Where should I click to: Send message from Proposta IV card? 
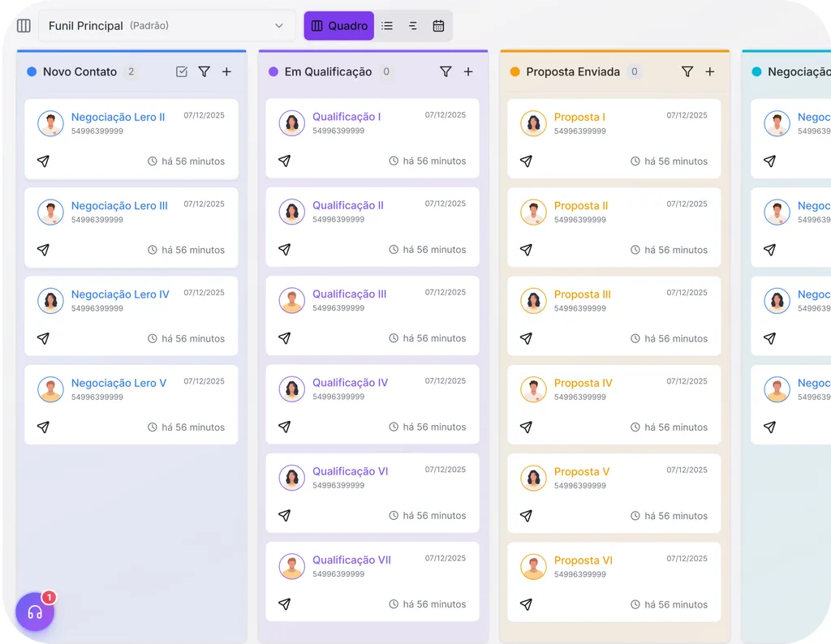[526, 427]
